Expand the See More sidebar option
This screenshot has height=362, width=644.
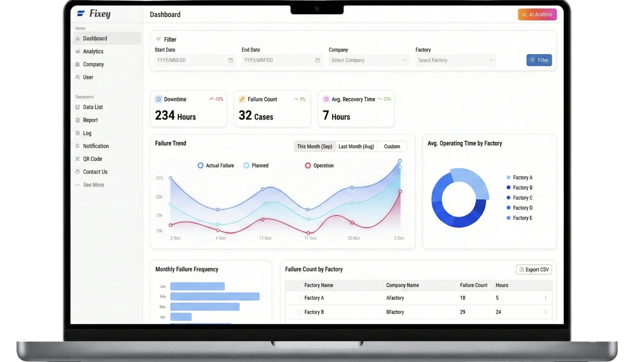point(93,185)
